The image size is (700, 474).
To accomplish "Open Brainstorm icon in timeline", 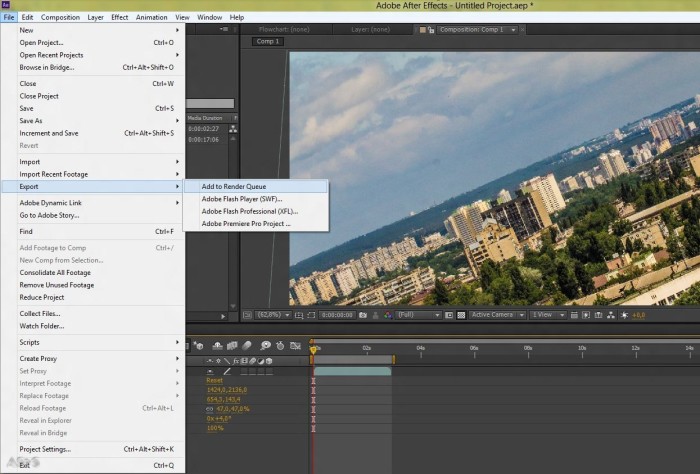I will 266,345.
